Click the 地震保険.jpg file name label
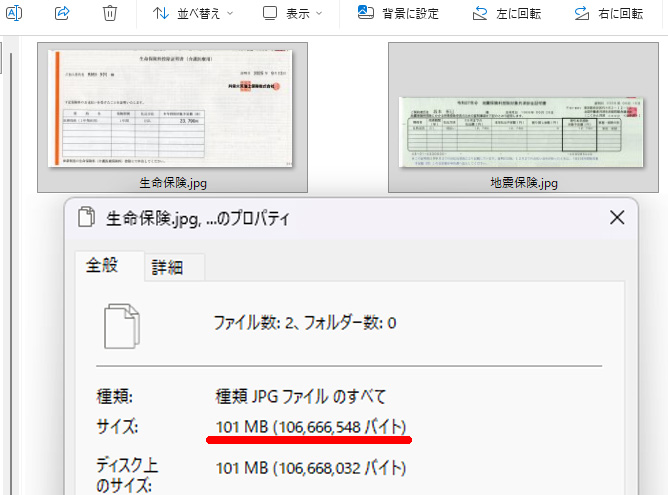 (523, 184)
